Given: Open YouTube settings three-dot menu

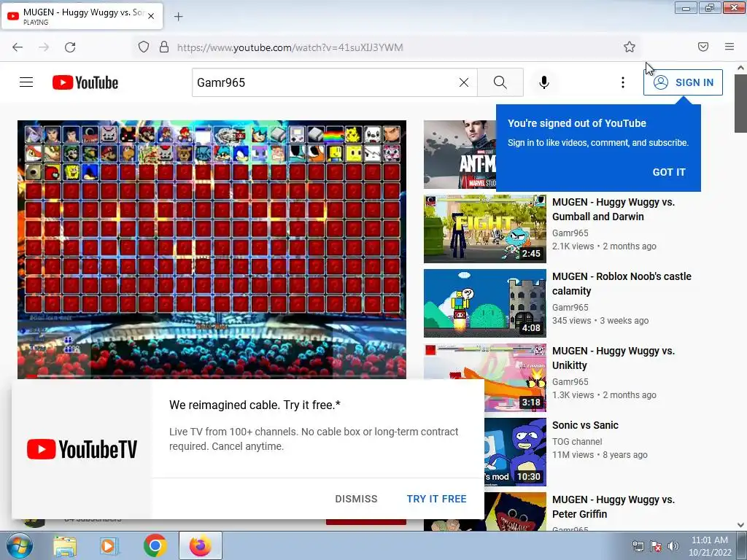Looking at the screenshot, I should [623, 82].
